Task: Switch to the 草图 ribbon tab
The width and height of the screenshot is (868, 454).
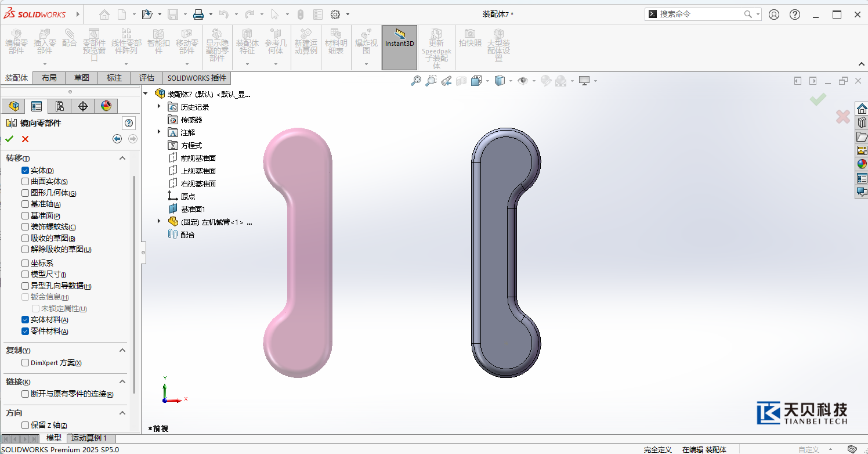Action: tap(82, 78)
